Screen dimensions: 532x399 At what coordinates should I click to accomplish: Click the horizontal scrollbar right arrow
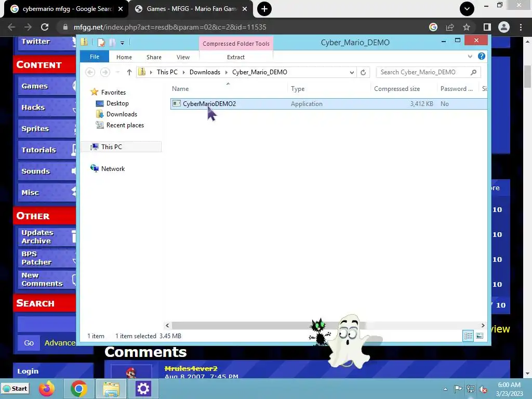pyautogui.click(x=483, y=325)
